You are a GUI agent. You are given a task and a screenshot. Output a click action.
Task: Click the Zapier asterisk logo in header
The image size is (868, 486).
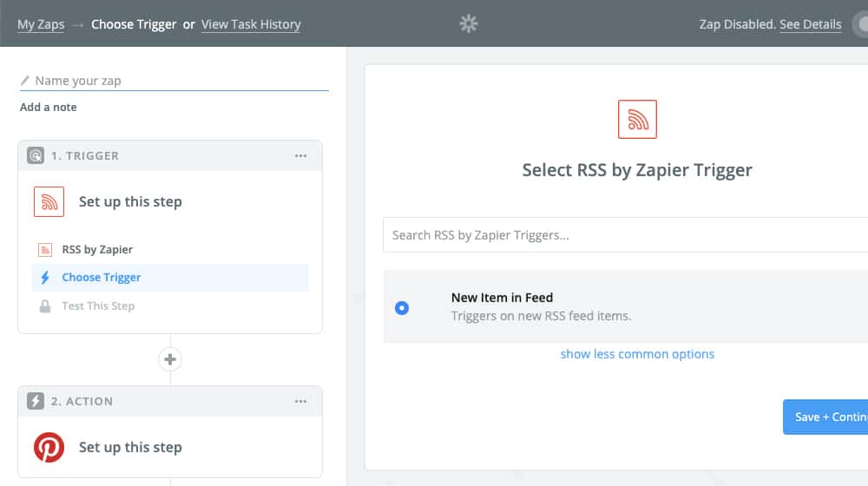tap(469, 23)
